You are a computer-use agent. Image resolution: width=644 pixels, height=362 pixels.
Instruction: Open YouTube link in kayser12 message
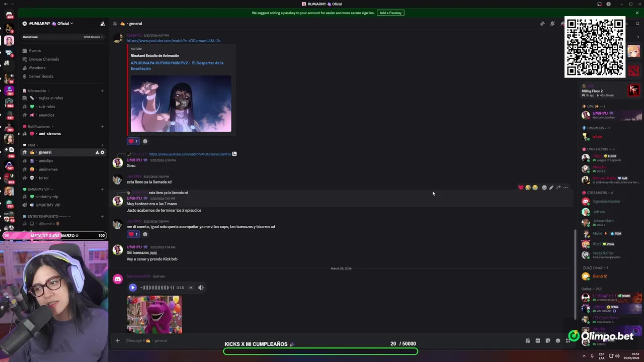(174, 41)
